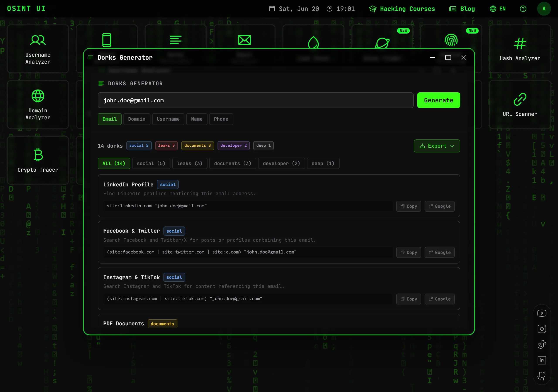
Task: Switch to the developer (2) tab
Action: click(x=281, y=163)
